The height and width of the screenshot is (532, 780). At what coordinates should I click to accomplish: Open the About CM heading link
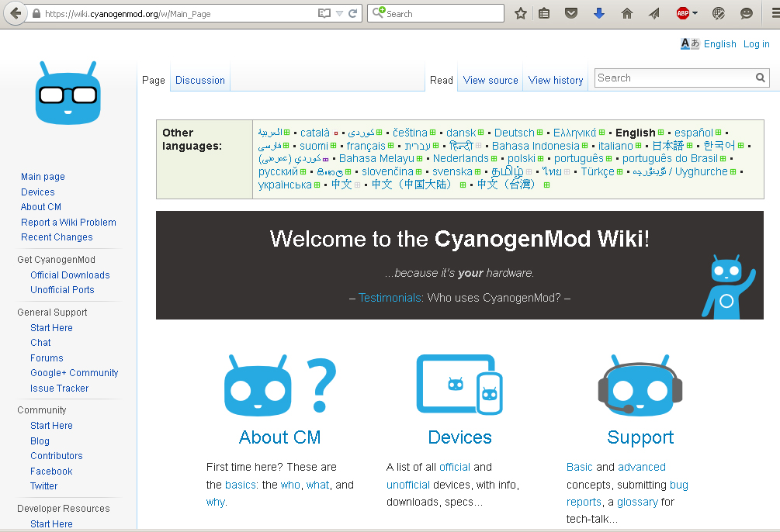279,437
